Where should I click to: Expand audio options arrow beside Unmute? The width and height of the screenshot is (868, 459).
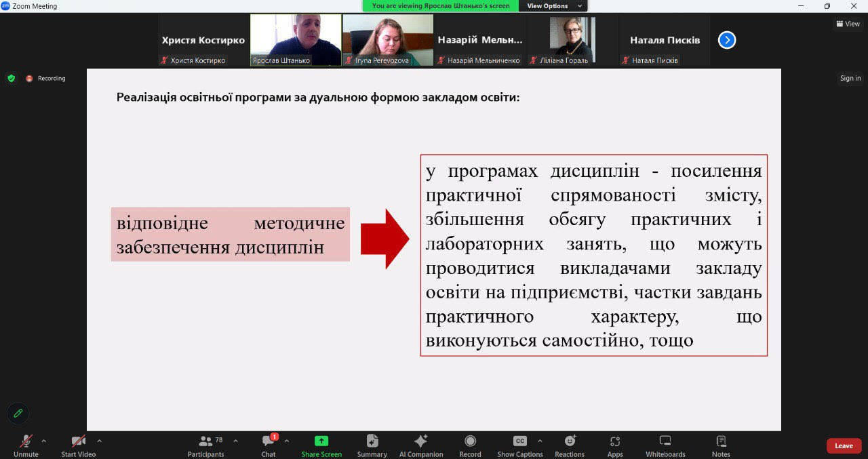pos(44,441)
